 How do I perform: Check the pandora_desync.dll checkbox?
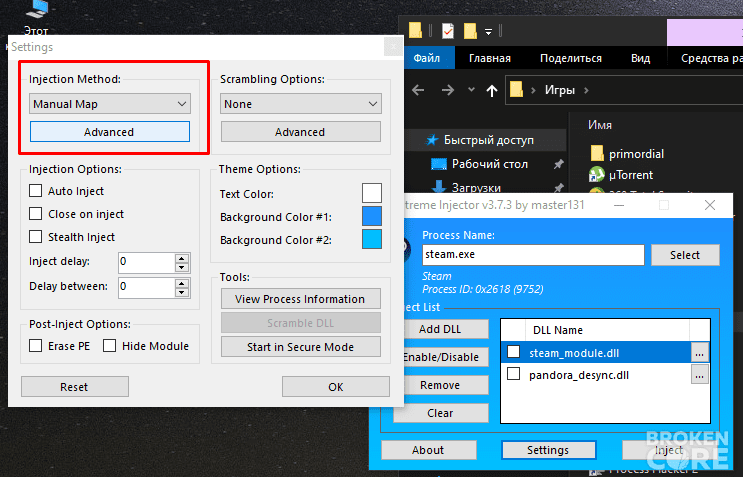[513, 374]
